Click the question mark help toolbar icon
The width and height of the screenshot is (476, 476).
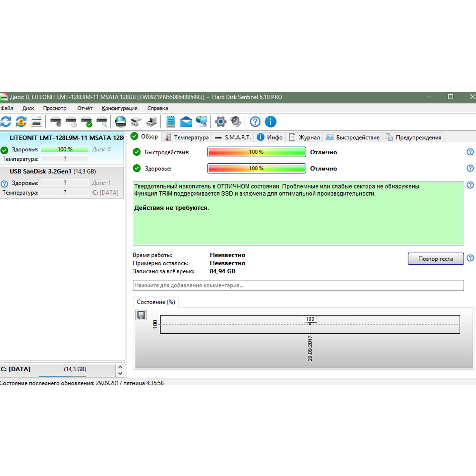coord(256,121)
